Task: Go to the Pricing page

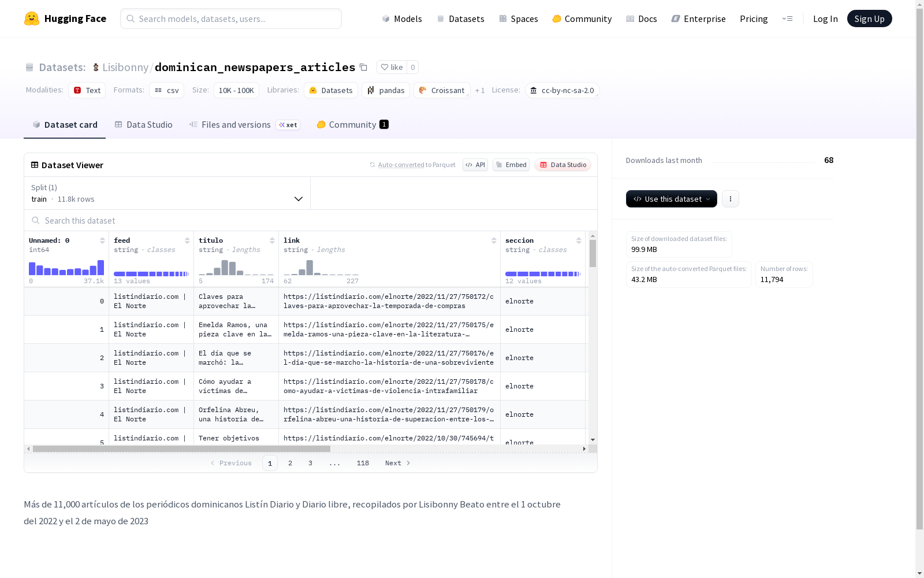Action: [754, 18]
